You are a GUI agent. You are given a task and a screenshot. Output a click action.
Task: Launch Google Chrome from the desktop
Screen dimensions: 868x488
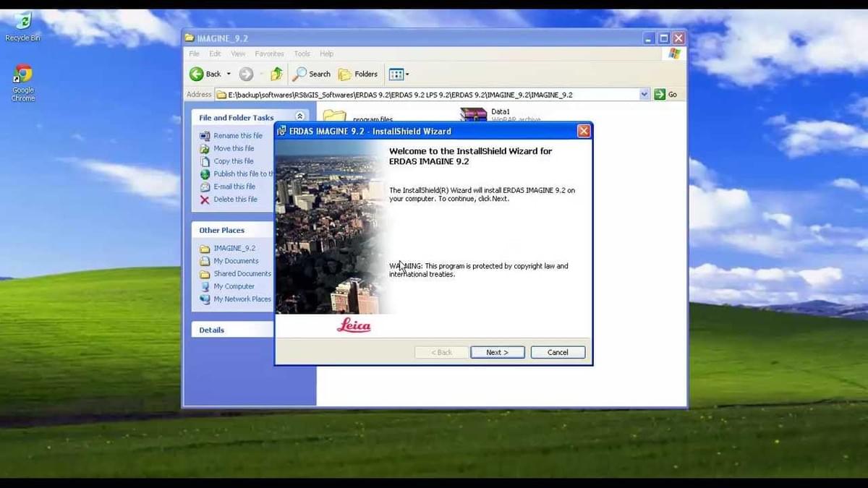(23, 83)
